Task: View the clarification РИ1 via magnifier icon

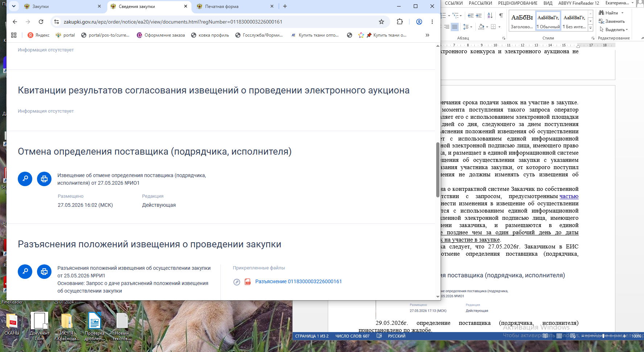Action: pyautogui.click(x=25, y=272)
